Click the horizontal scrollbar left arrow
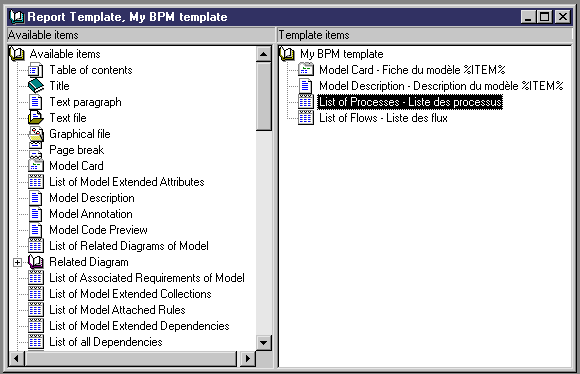Viewport: 580px width, 374px height. (16, 358)
